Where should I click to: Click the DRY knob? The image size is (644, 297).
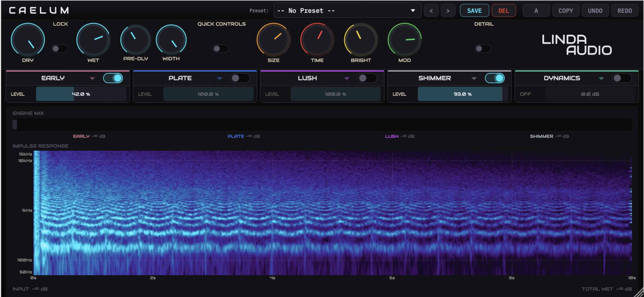(28, 40)
